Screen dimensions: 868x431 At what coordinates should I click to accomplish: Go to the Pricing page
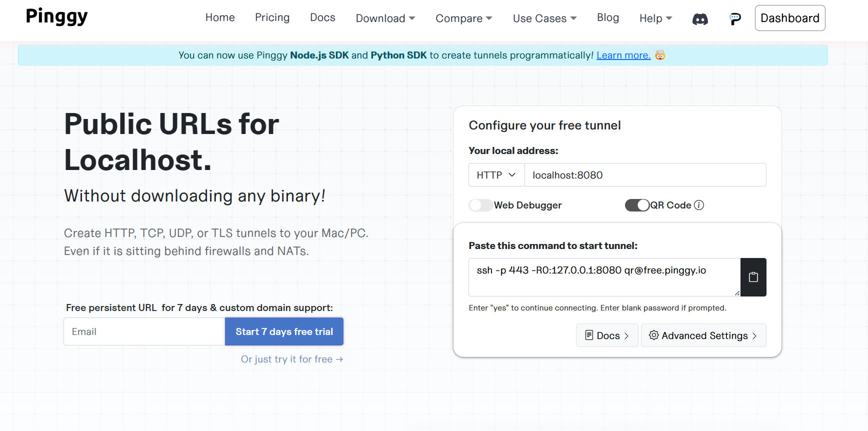272,17
